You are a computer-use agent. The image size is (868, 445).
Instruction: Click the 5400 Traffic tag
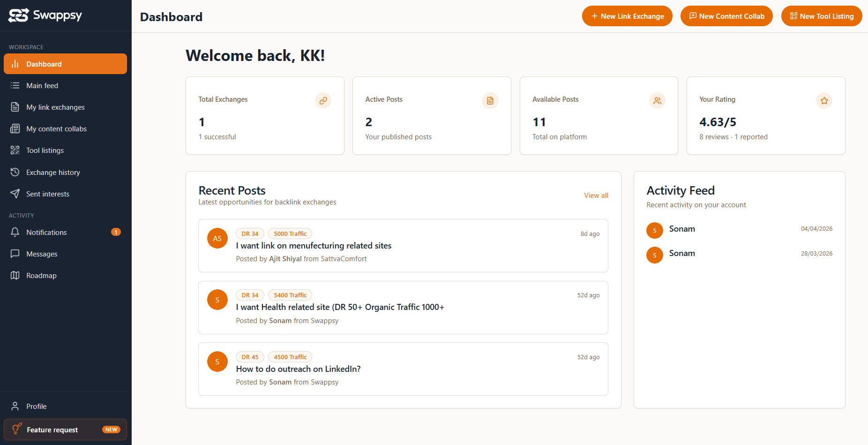coord(290,295)
